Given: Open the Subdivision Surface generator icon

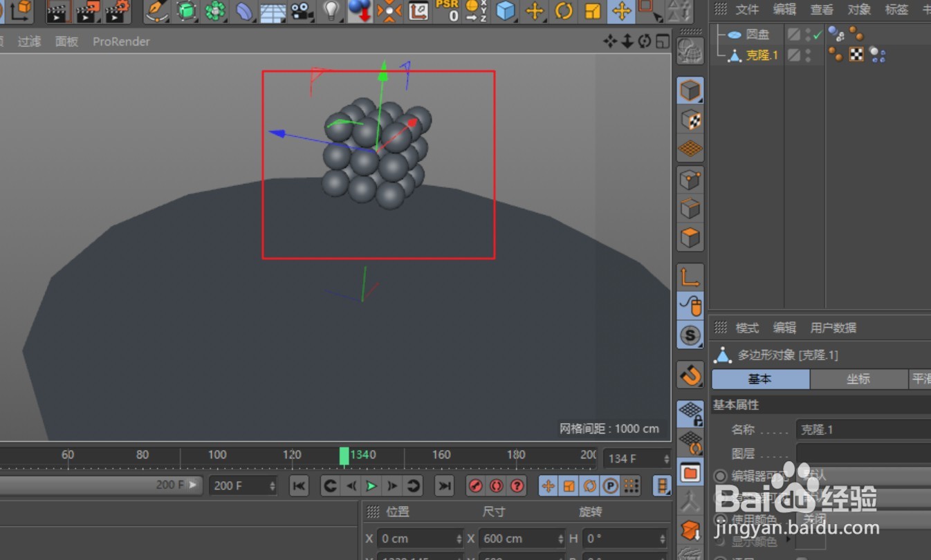Looking at the screenshot, I should tap(186, 11).
